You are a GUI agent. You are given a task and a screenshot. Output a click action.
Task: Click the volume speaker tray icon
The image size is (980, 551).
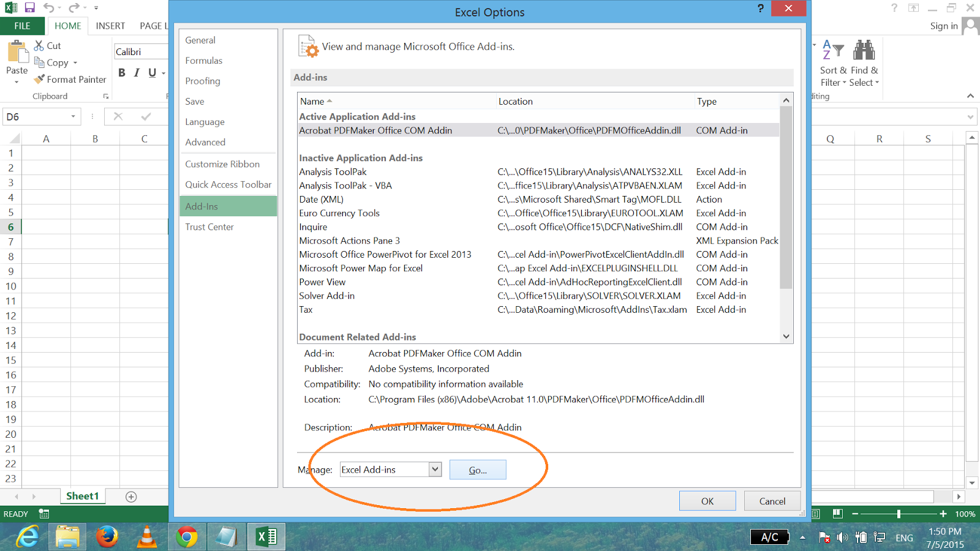point(843,538)
